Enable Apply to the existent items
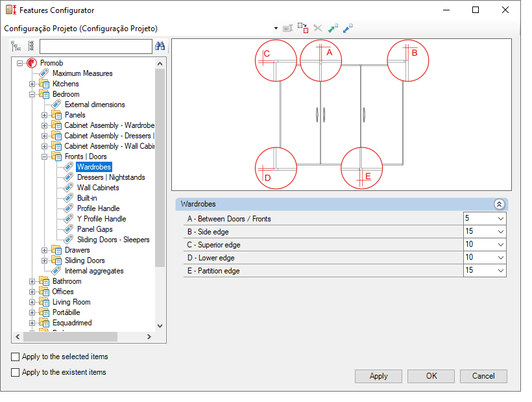The image size is (532, 402). point(16,373)
